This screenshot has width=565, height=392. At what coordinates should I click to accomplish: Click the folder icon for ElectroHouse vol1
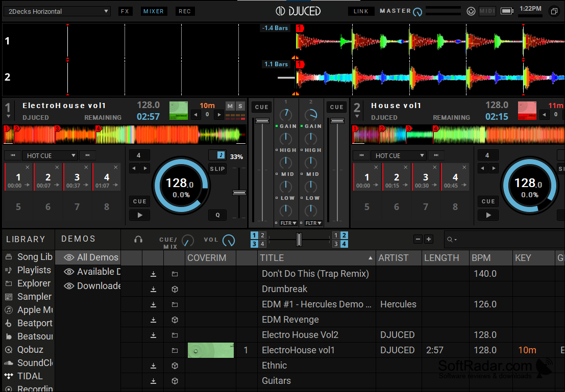click(175, 350)
